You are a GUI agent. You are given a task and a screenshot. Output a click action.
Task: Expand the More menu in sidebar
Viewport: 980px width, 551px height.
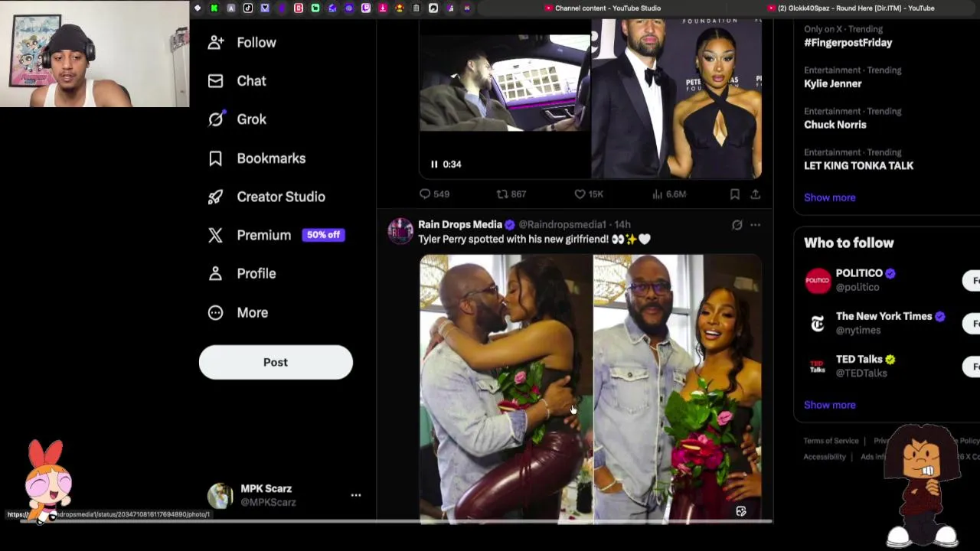(x=238, y=312)
